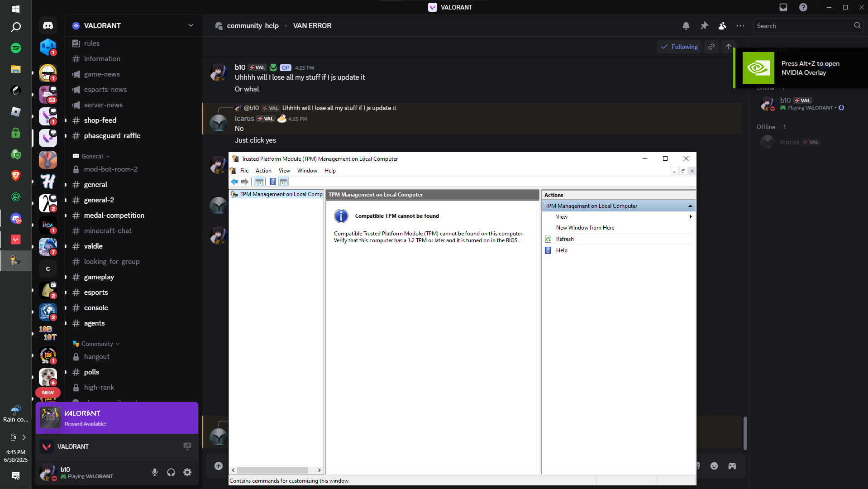Open notification settings bell in Discord header

(x=686, y=26)
